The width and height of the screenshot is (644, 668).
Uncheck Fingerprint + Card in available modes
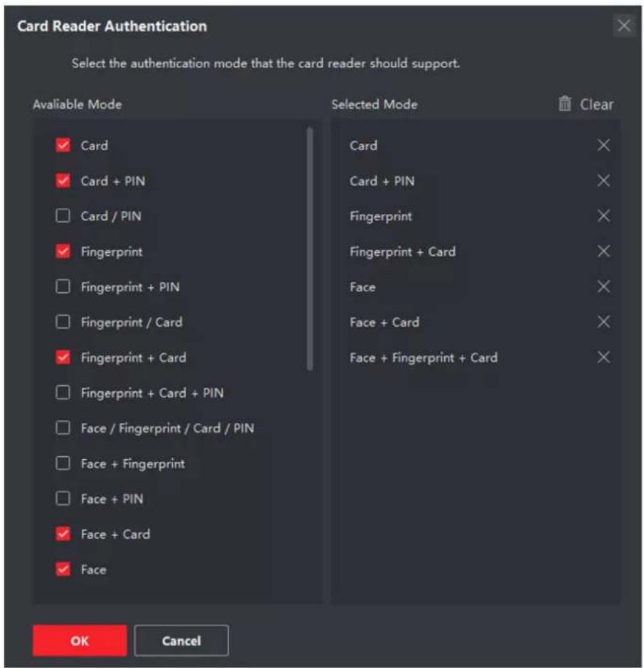tap(63, 357)
